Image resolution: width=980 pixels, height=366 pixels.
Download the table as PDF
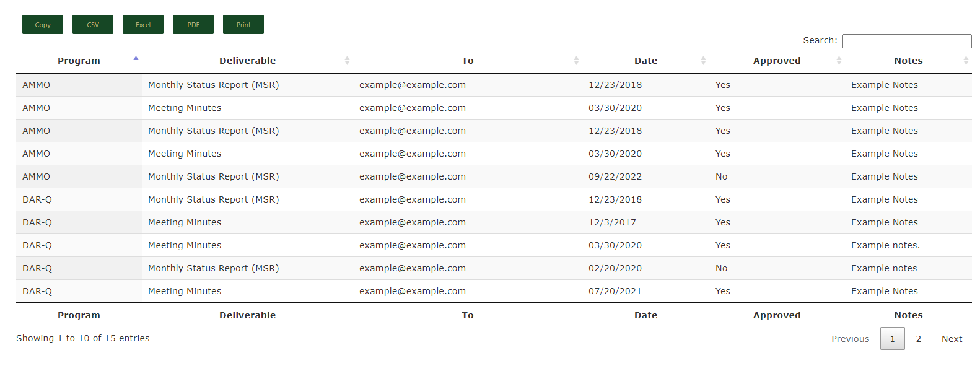click(193, 24)
